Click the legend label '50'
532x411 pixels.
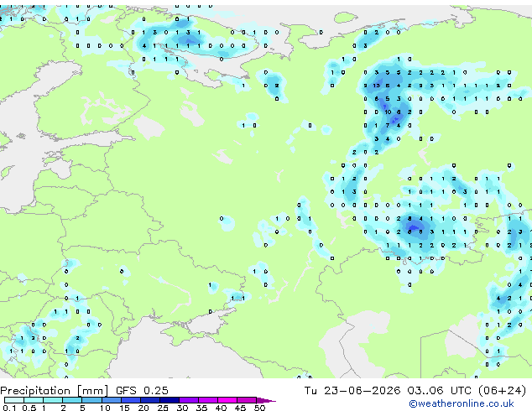tap(259, 408)
